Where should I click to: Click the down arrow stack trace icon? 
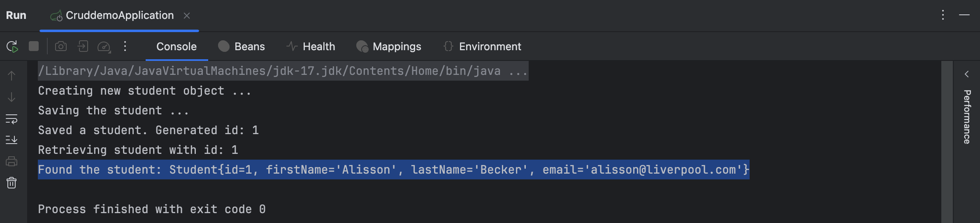[x=12, y=97]
